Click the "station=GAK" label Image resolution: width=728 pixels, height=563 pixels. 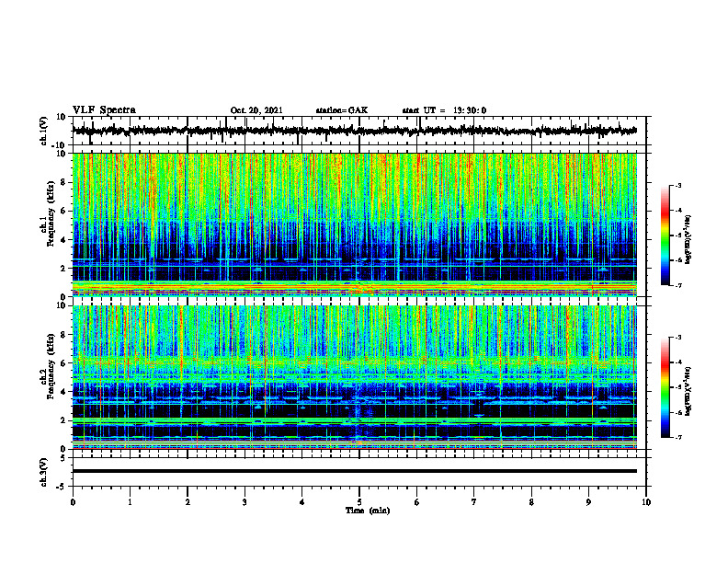[x=342, y=110]
